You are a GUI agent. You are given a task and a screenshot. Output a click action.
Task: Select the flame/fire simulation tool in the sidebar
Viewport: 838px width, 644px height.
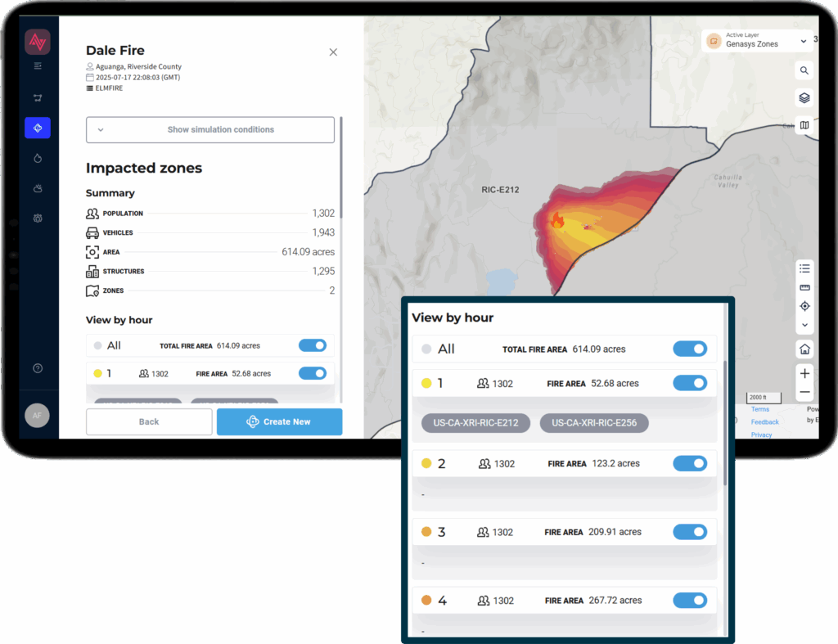[38, 158]
